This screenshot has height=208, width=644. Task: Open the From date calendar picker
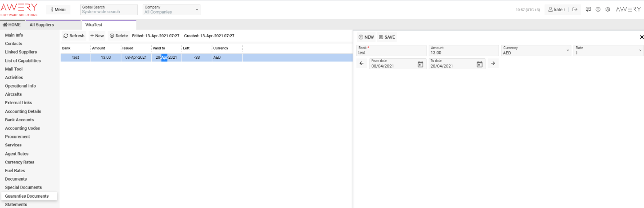pos(420,64)
